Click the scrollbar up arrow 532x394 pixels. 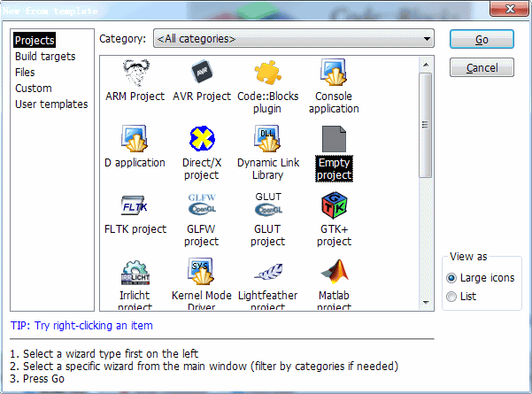click(x=426, y=64)
